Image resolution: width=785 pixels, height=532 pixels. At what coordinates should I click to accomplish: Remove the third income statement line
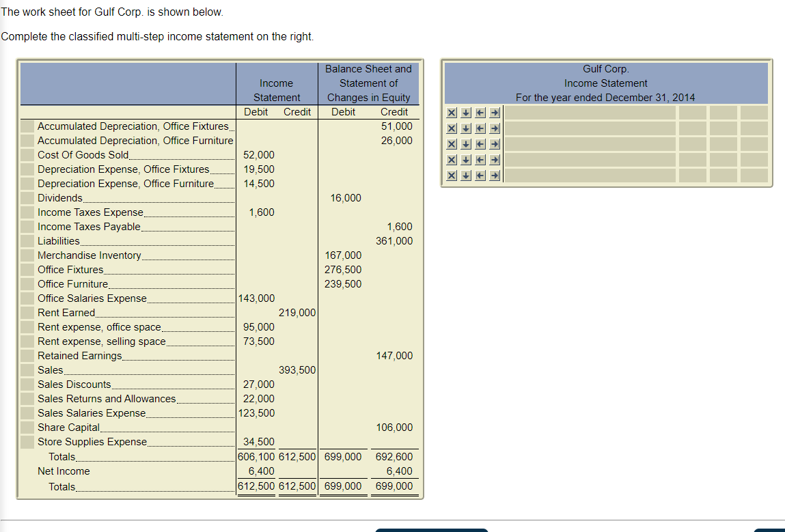tap(452, 143)
